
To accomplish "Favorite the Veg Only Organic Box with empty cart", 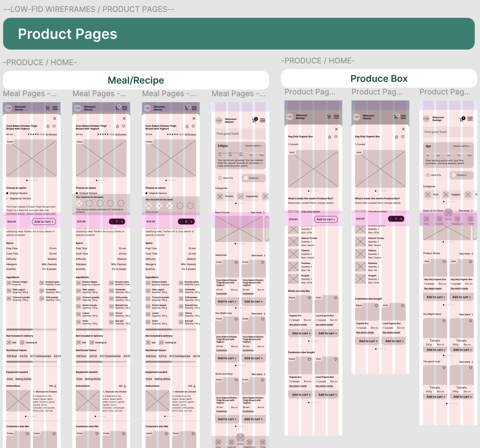I will pos(336,137).
